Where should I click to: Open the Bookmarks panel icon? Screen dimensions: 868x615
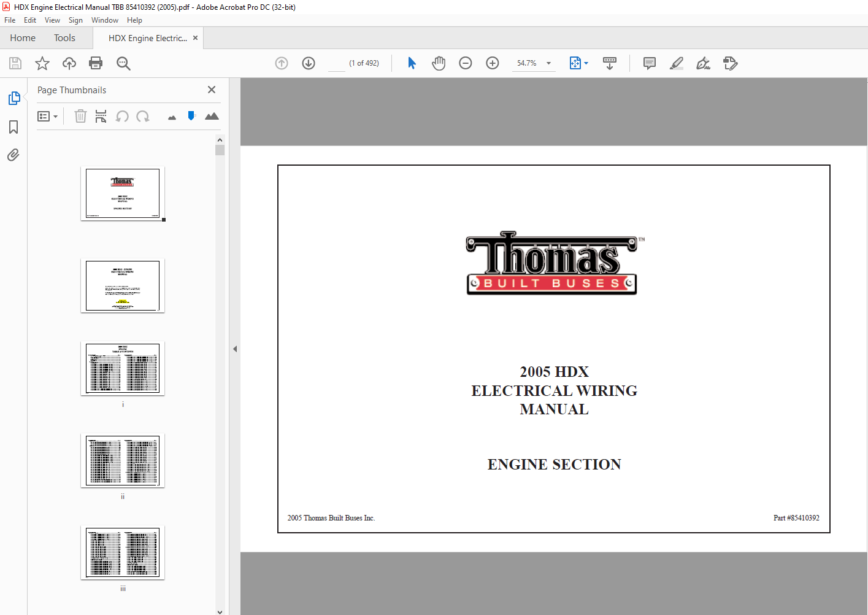click(13, 127)
